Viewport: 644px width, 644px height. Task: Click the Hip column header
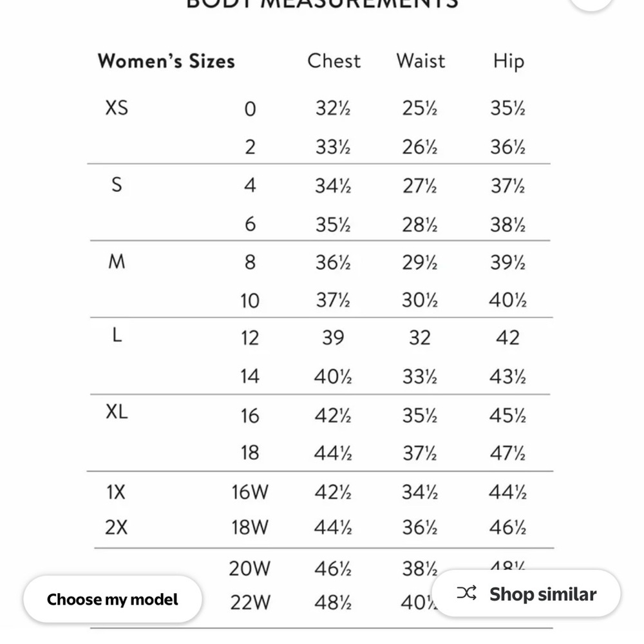tap(509, 62)
